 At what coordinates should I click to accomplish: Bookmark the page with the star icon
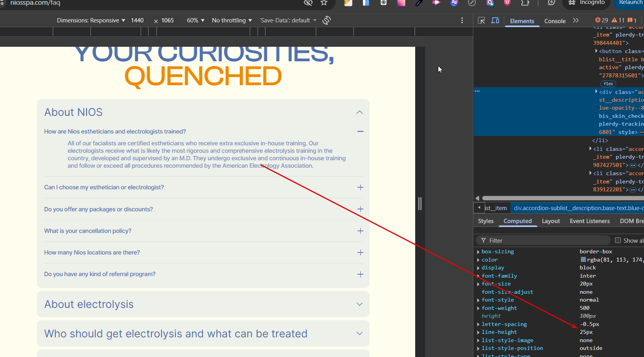pos(324,3)
